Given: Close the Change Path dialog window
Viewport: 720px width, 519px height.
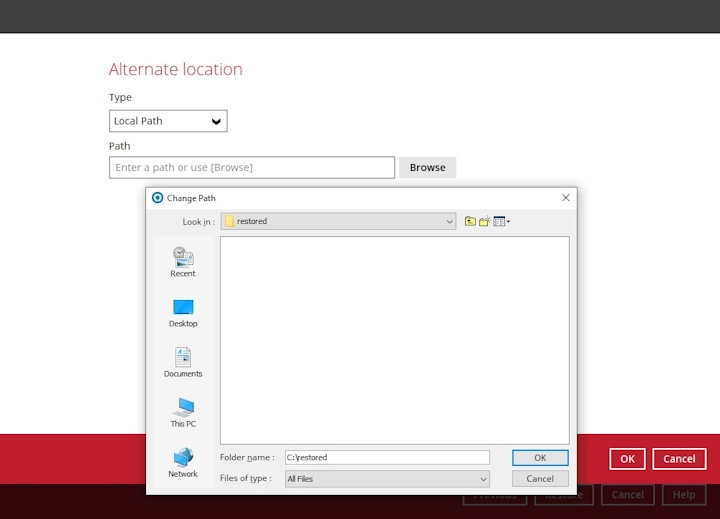Looking at the screenshot, I should click(566, 198).
